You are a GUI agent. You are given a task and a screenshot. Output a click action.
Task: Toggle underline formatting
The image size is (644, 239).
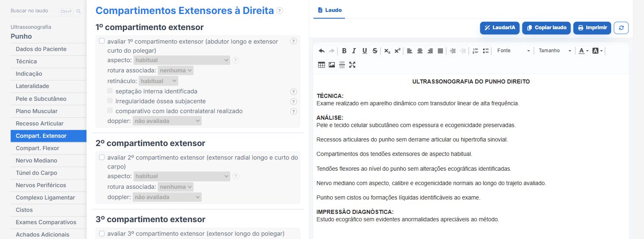coord(364,51)
